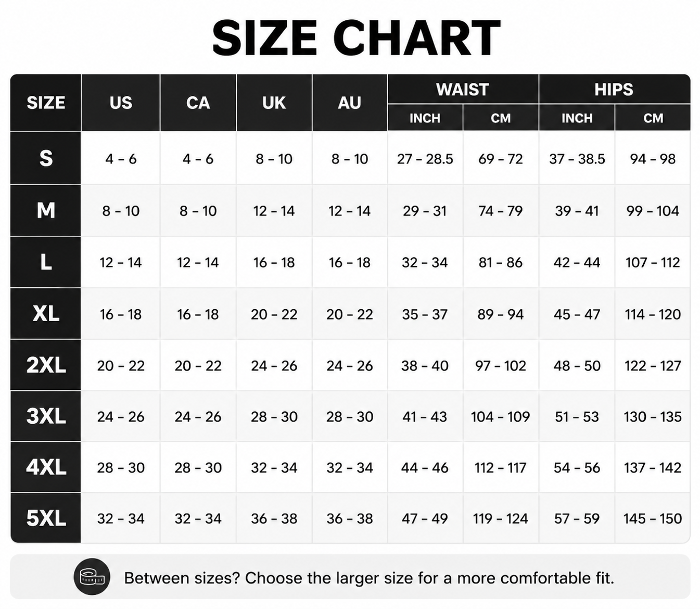Click the L row waist cell 81 - 86
The height and width of the screenshot is (609, 700).
[501, 262]
